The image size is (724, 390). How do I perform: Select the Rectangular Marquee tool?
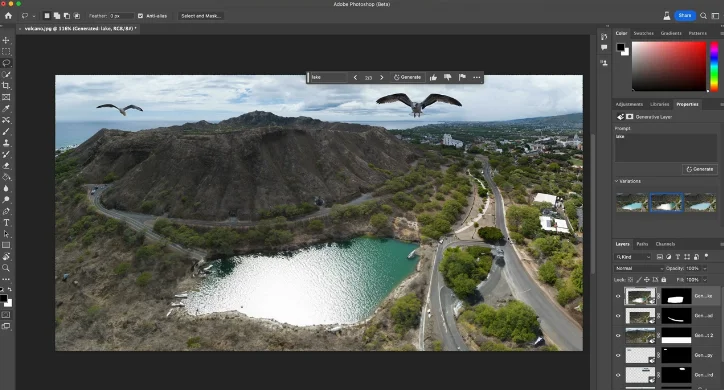[x=6, y=52]
